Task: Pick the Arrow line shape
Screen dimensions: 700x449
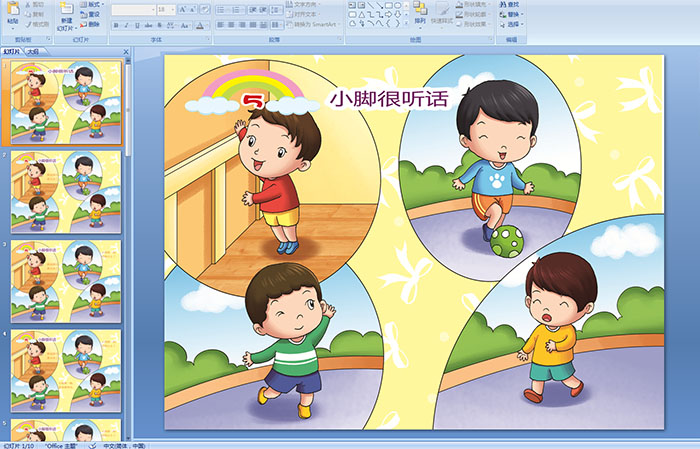Action: (379, 5)
